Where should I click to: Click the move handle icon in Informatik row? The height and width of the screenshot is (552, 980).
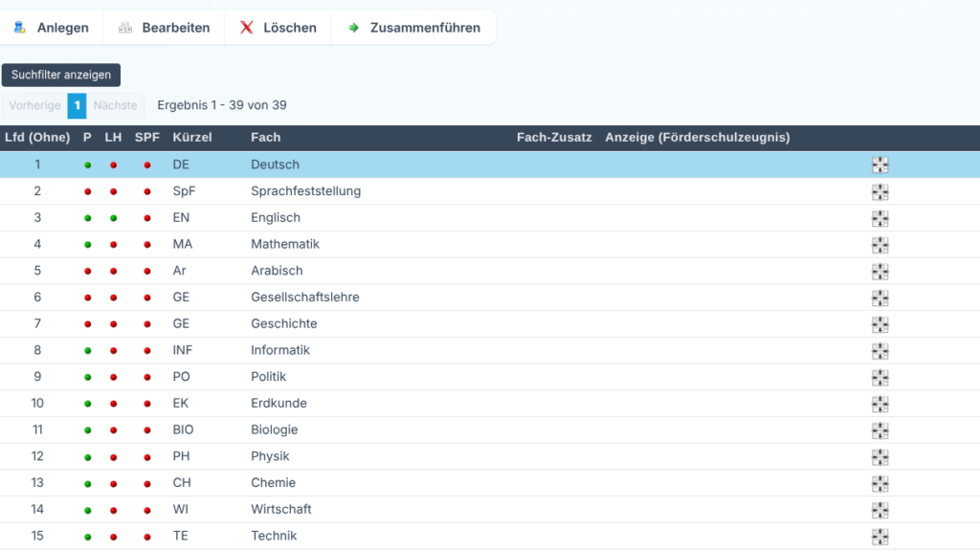[880, 351]
